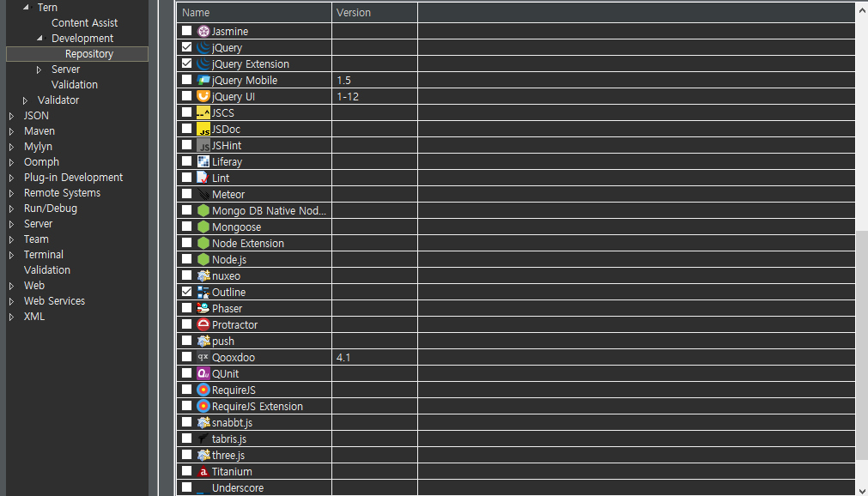Select the top-level Validation preference
868x496 pixels.
(x=47, y=270)
